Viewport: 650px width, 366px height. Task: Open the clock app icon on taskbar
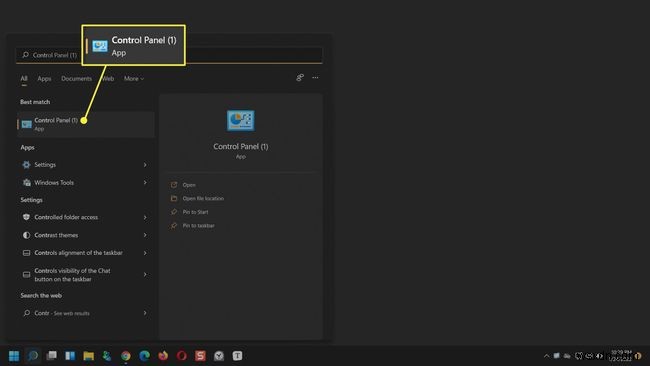click(x=219, y=356)
